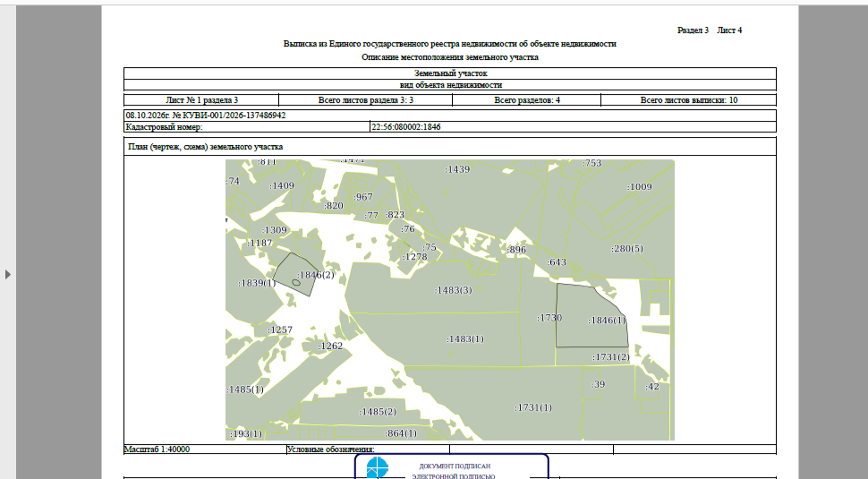Click the 'Выписка из Единого государственного реестра' title
Screen dimensions: 868x479
[x=449, y=44]
